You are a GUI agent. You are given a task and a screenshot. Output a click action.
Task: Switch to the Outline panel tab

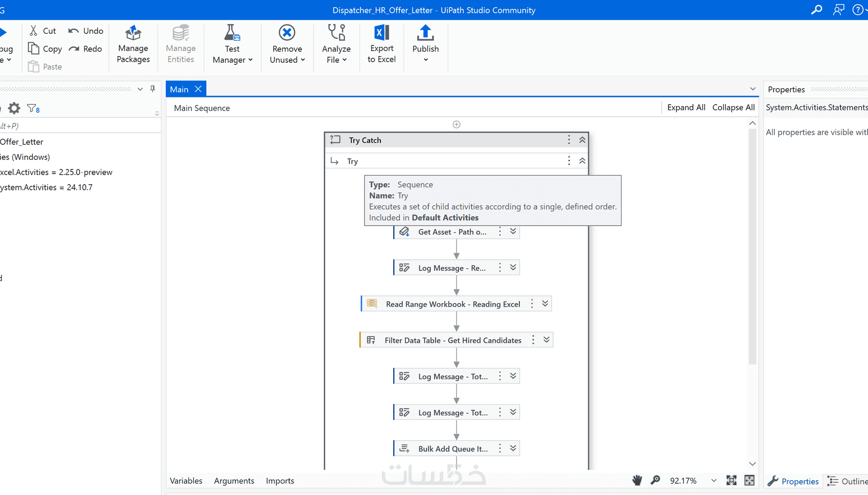pos(848,481)
